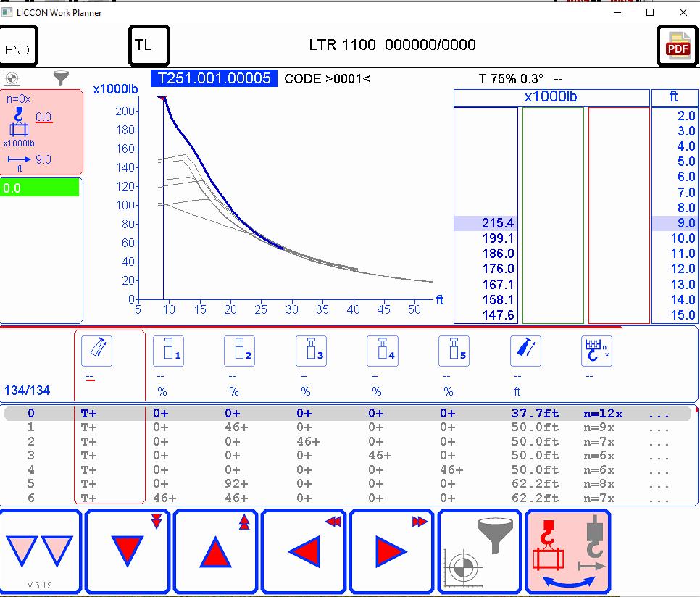Select configuration row 1 with n=9x
The height and width of the screenshot is (597, 700).
coord(349,427)
